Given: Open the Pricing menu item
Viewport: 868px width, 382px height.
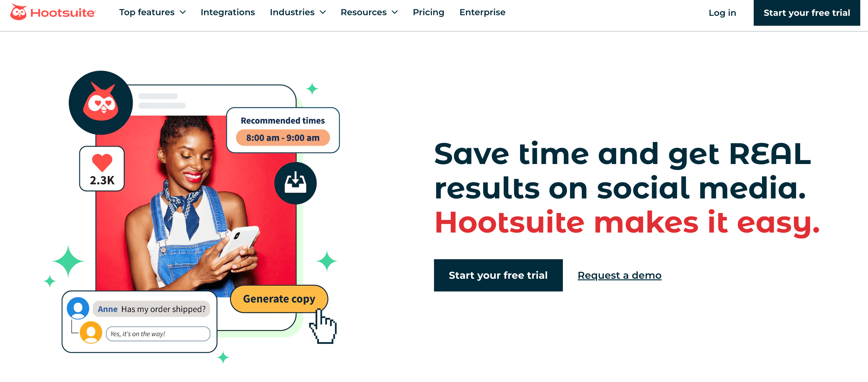Looking at the screenshot, I should 429,13.
